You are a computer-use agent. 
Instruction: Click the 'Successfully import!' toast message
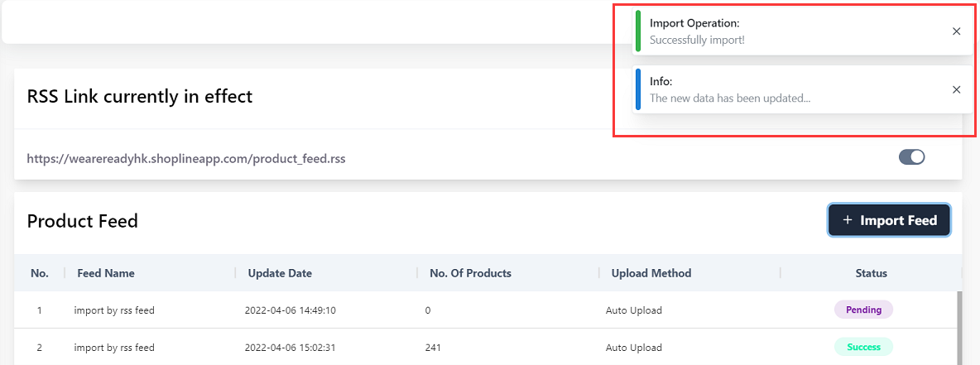coord(697,40)
